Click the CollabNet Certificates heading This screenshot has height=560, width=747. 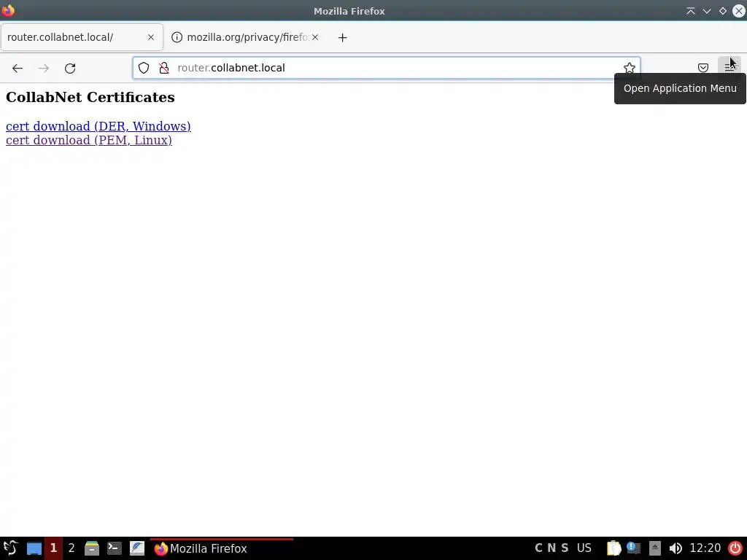click(90, 97)
